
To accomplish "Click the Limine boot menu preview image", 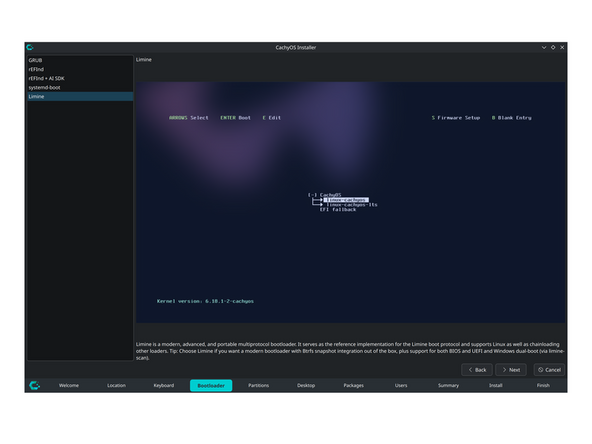I will [351, 202].
